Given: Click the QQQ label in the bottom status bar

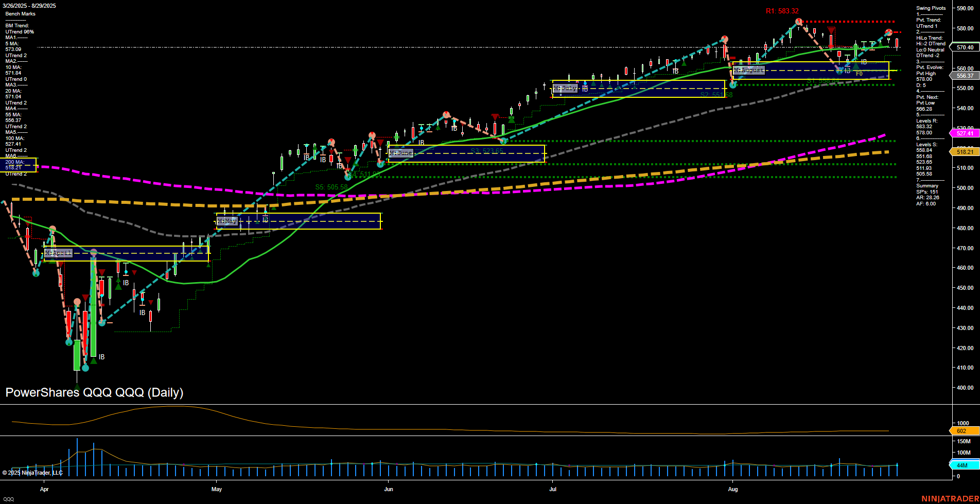Looking at the screenshot, I should point(9,499).
